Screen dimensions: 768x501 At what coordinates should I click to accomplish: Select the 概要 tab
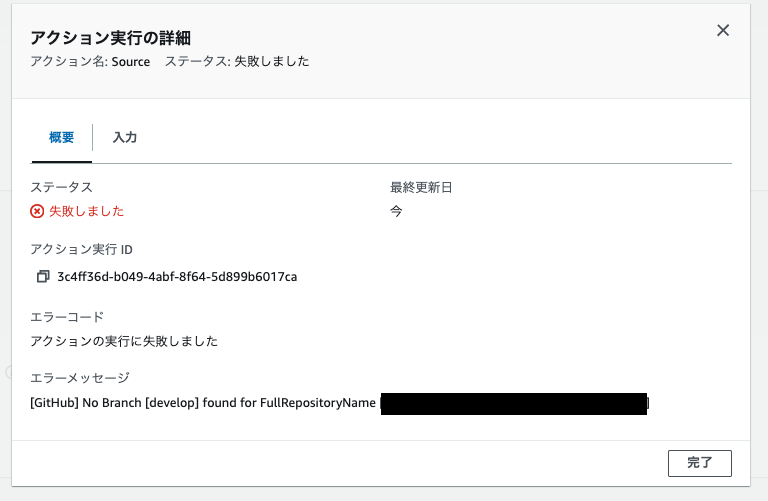coord(62,137)
